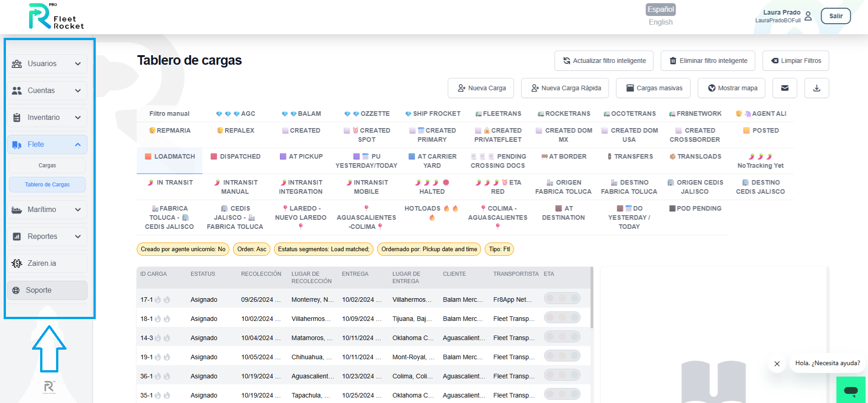Click the envelope email icon button
This screenshot has width=868, height=403.
point(785,88)
